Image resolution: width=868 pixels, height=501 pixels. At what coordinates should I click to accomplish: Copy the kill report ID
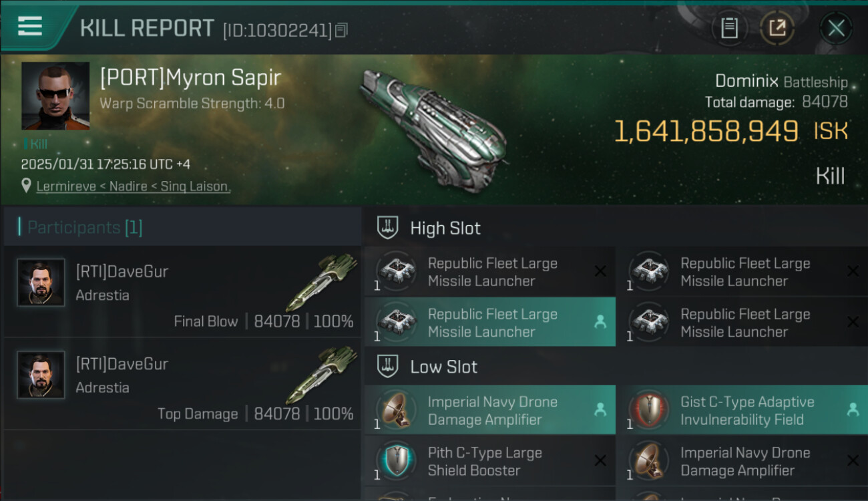[x=341, y=30]
